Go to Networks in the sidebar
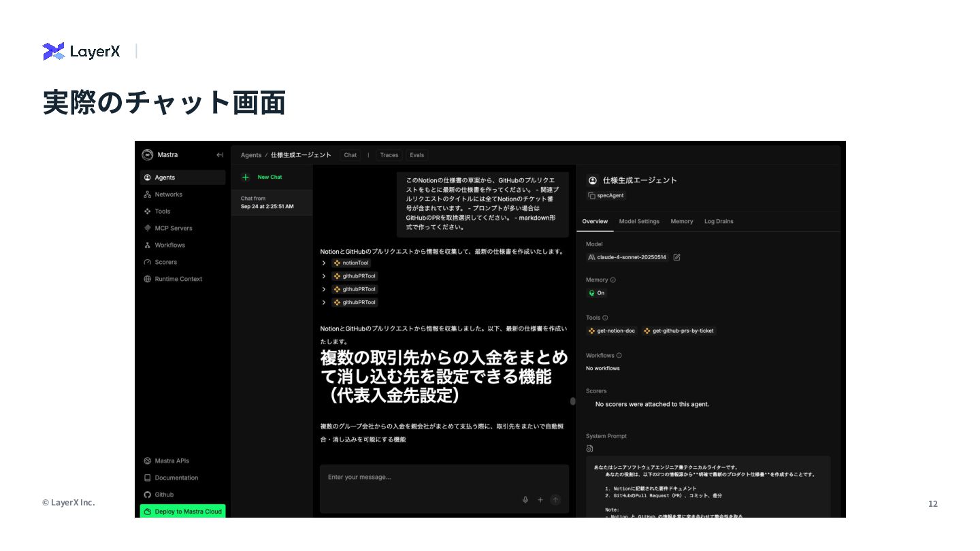980x551 pixels. point(182,195)
